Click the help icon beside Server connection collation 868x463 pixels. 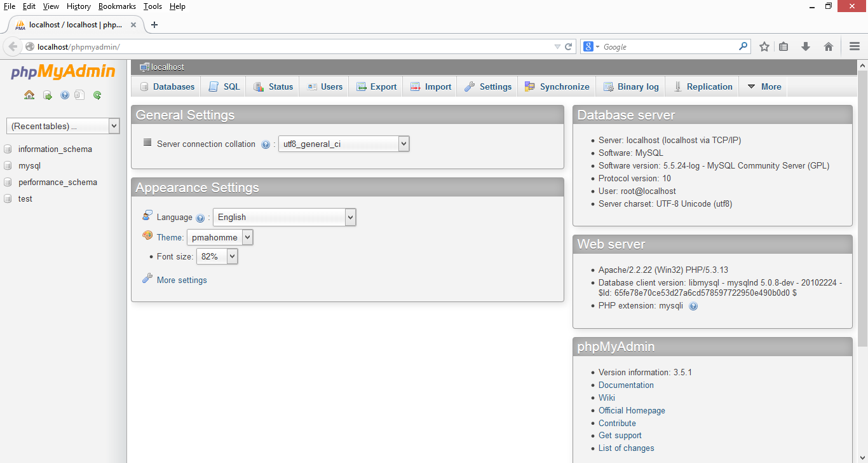(266, 144)
